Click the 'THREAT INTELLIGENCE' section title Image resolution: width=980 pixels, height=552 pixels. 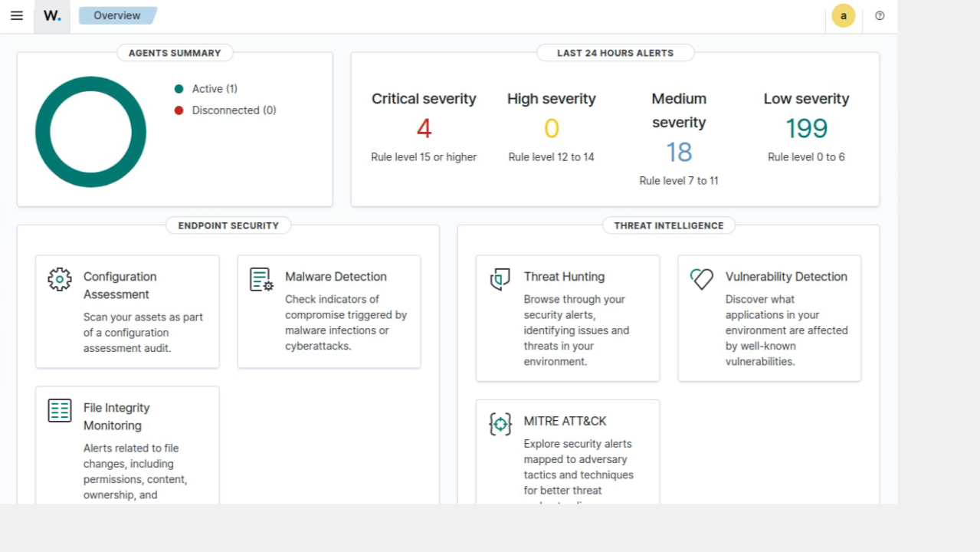pyautogui.click(x=669, y=225)
